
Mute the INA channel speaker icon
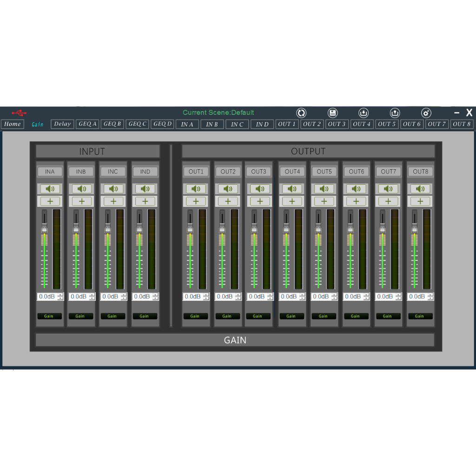50,189
